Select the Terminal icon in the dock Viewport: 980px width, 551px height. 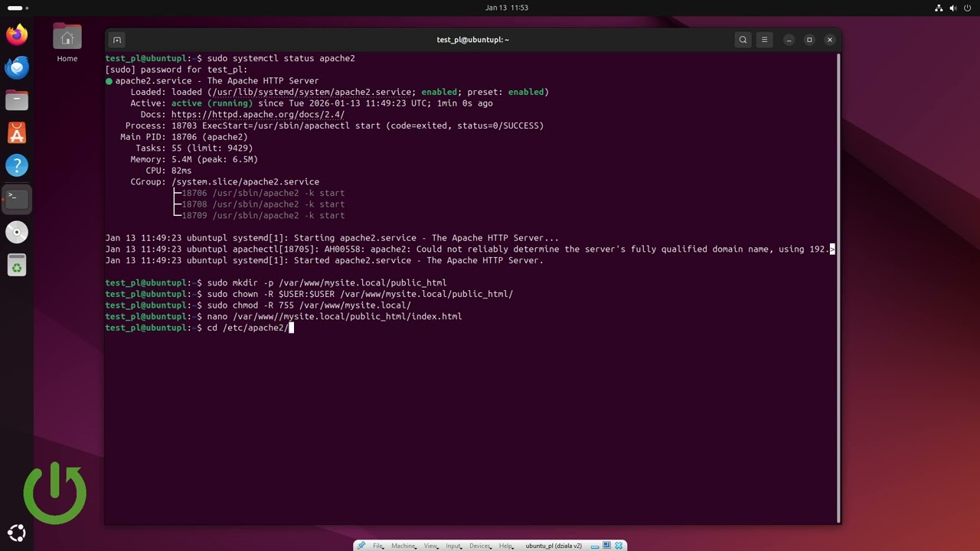coord(17,198)
